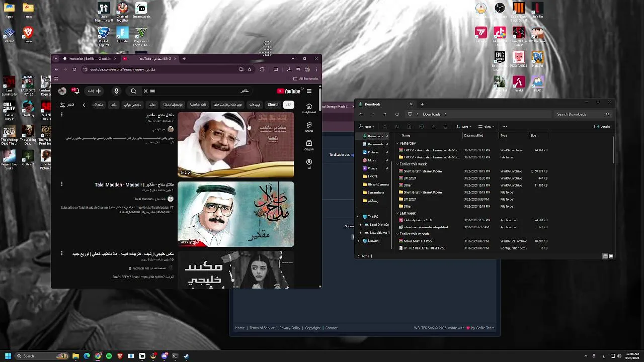Open Spotify from the taskbar
This screenshot has height=362, width=644.
[x=109, y=356]
